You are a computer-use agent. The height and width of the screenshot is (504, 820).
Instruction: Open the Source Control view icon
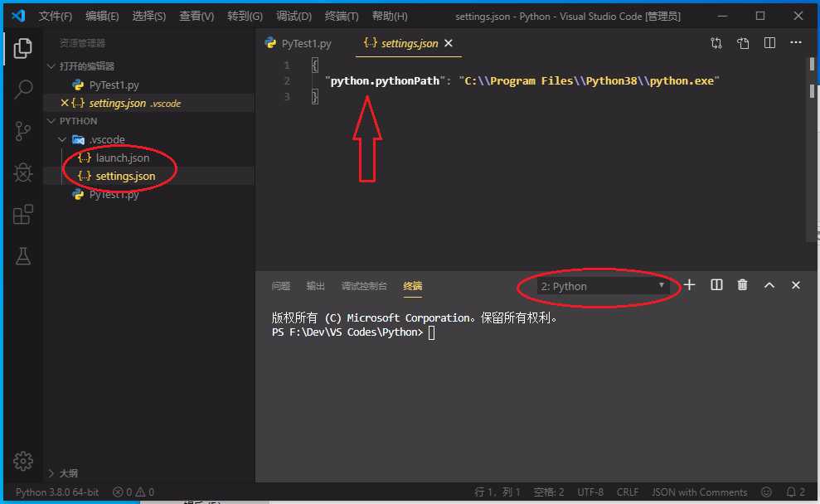click(22, 131)
